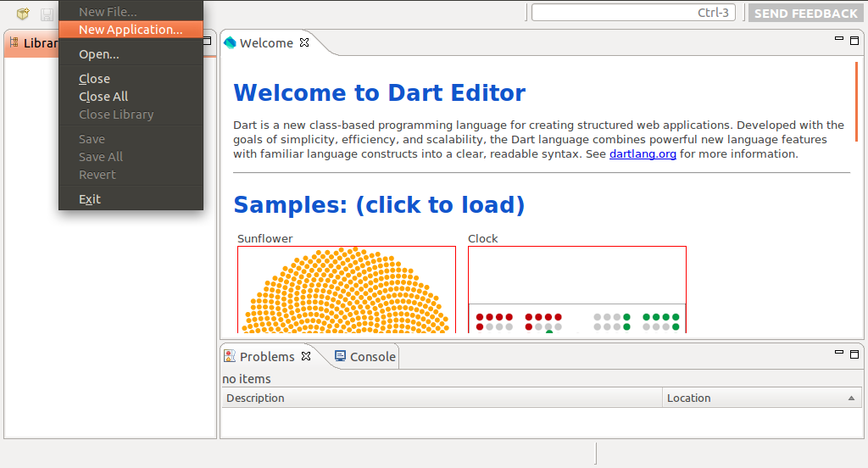Click the new application package icon in toolbar
The image size is (868, 468).
(x=23, y=14)
